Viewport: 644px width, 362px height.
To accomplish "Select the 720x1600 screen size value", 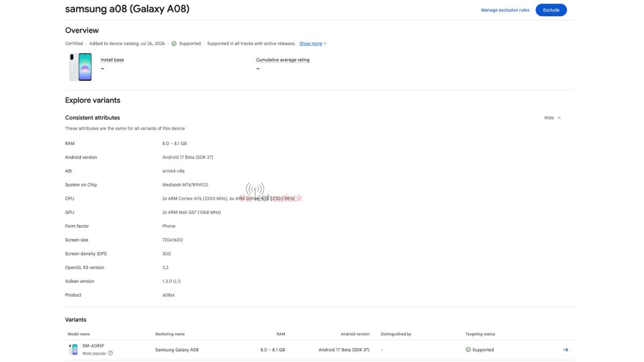I will [x=172, y=240].
